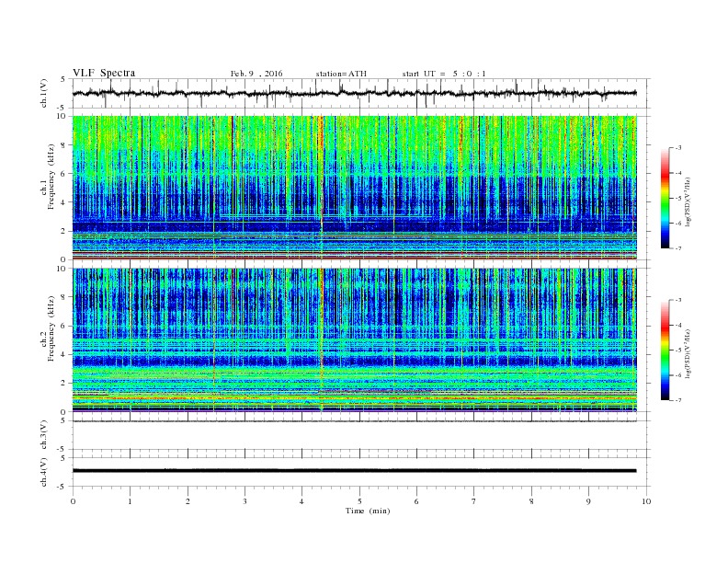Click the "8" kHz tick on ch.2 frequency axis
Image resolution: width=728 pixels, height=563 pixels.
[x=63, y=297]
